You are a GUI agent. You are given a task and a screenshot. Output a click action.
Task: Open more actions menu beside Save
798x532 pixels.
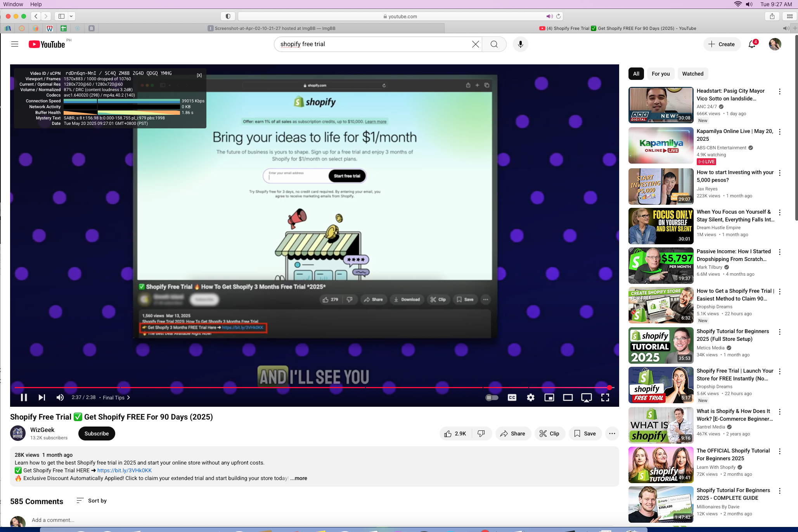[612, 434]
